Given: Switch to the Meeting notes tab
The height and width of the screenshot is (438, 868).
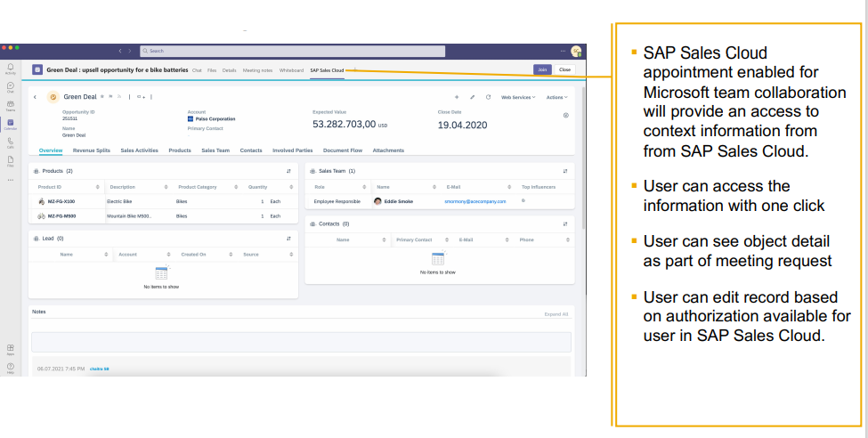Looking at the screenshot, I should pos(257,70).
